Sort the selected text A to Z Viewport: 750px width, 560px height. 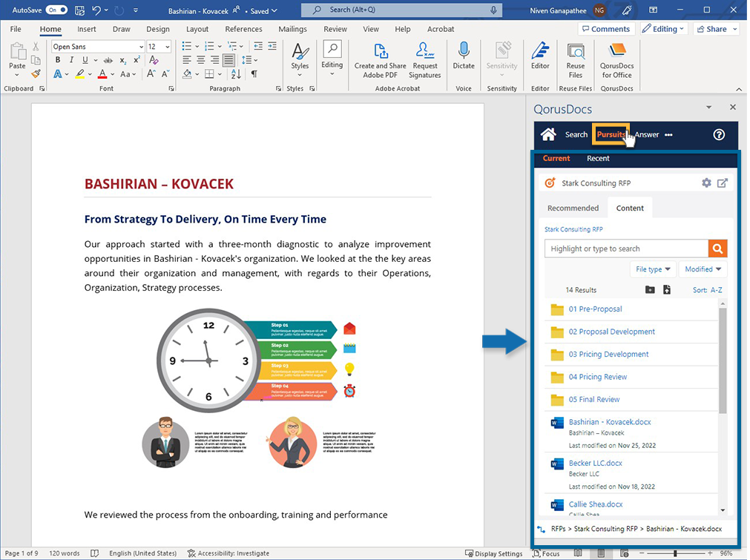[x=236, y=74]
